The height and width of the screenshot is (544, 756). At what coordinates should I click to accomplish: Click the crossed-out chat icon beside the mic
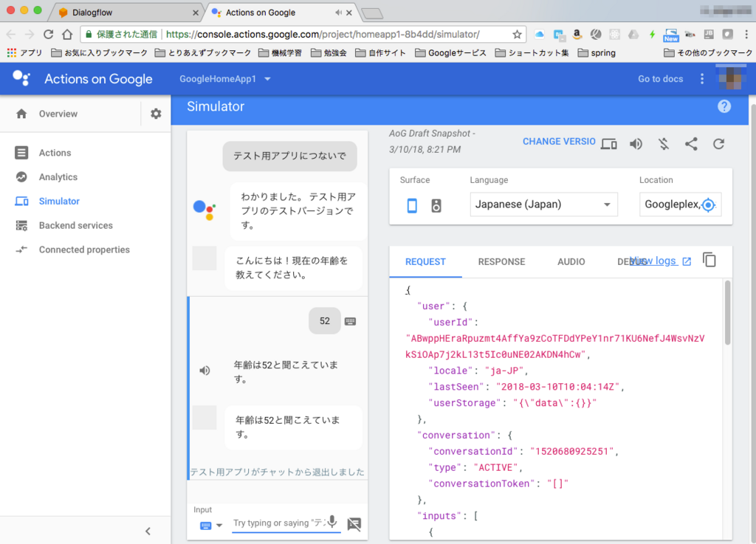354,524
